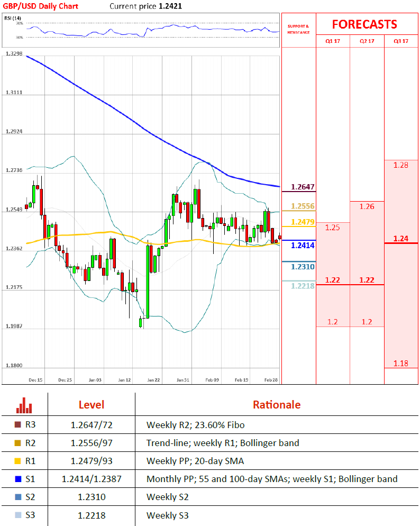Click the 1.2362 price axis label
Screen dimensions: 420x526
[14, 249]
